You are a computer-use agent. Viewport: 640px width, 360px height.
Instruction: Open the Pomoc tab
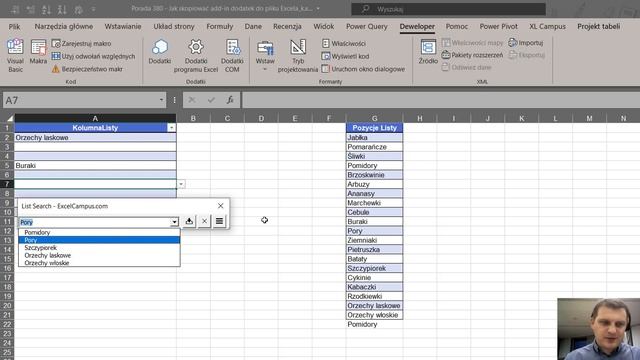click(457, 26)
